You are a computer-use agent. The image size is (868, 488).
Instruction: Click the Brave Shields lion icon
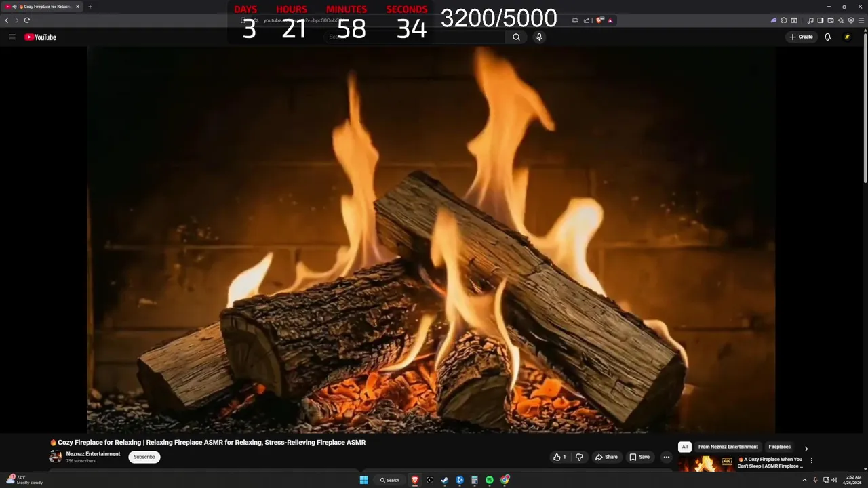[600, 20]
